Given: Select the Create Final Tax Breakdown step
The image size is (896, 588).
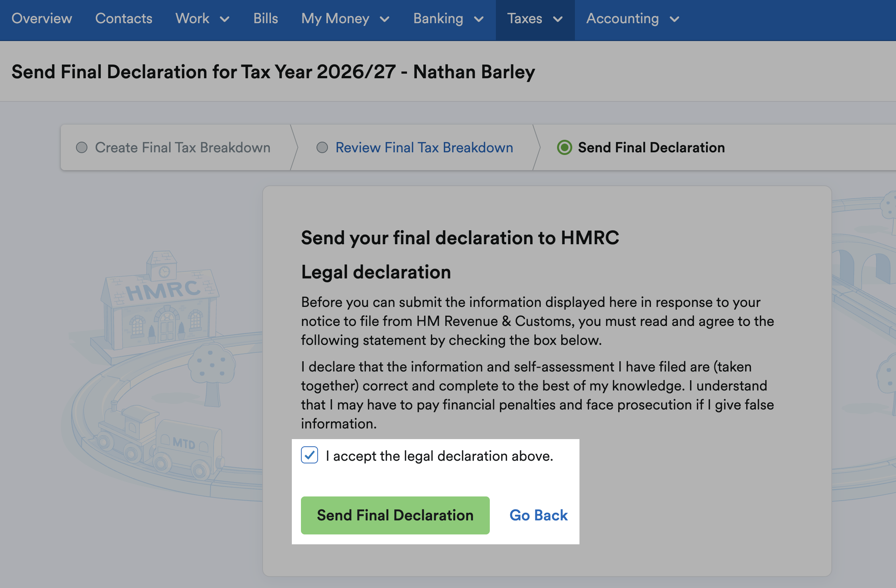Looking at the screenshot, I should (183, 147).
